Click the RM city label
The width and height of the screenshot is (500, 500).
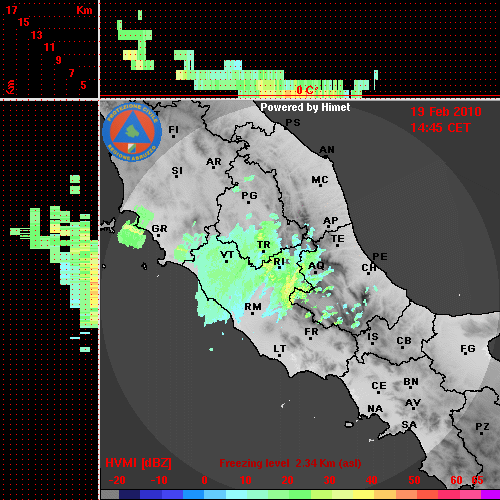pyautogui.click(x=253, y=307)
